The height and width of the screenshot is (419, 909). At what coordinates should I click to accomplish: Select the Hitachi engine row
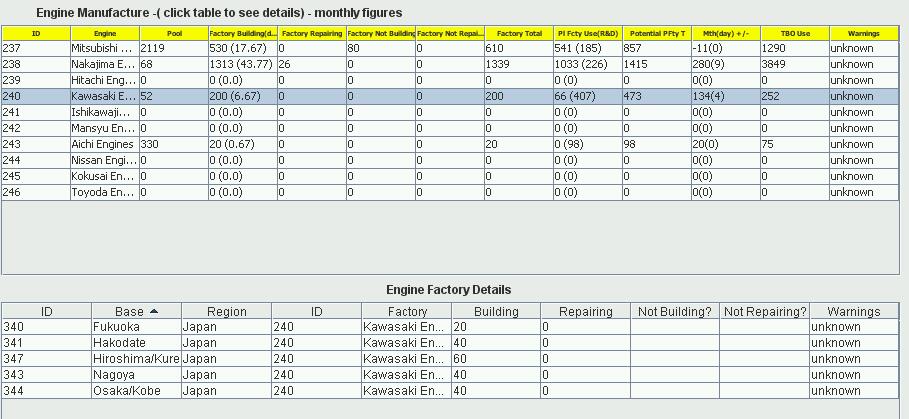tap(104, 80)
